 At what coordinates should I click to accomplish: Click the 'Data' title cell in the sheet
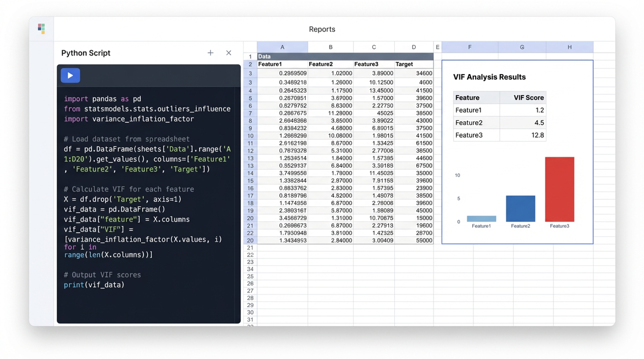(x=345, y=57)
